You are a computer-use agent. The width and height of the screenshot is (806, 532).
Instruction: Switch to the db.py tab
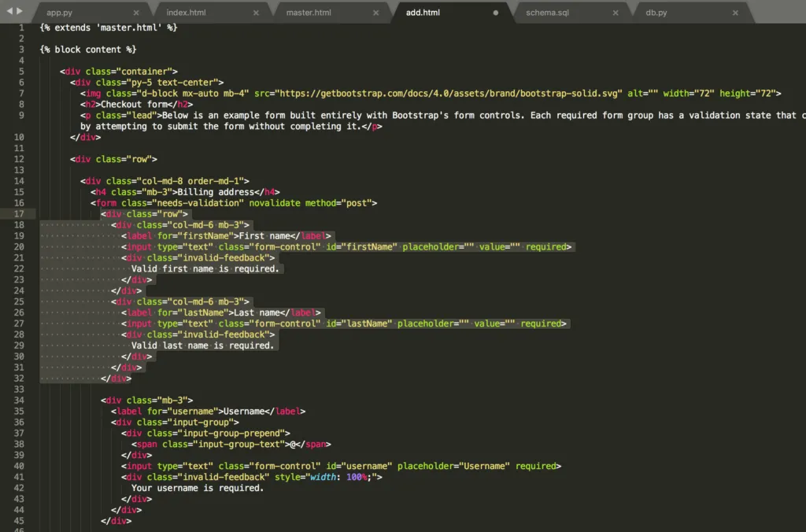[656, 13]
